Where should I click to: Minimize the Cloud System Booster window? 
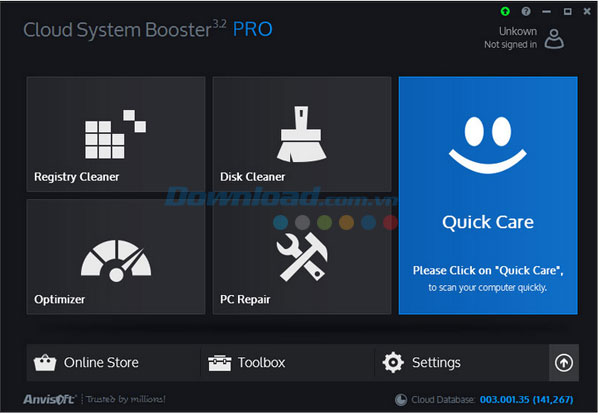tap(547, 12)
